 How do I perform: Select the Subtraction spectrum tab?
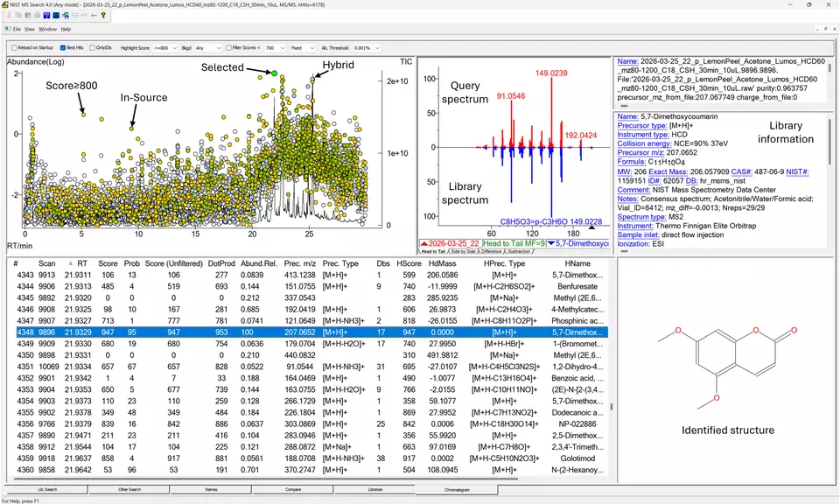click(519, 251)
